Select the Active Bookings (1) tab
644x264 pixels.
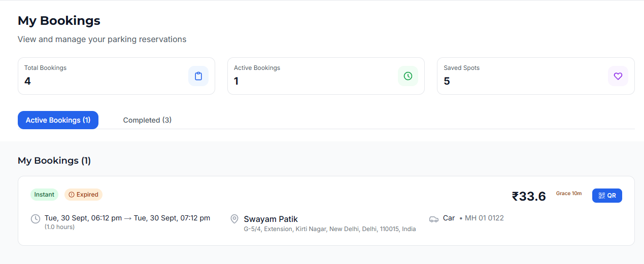[x=58, y=120]
